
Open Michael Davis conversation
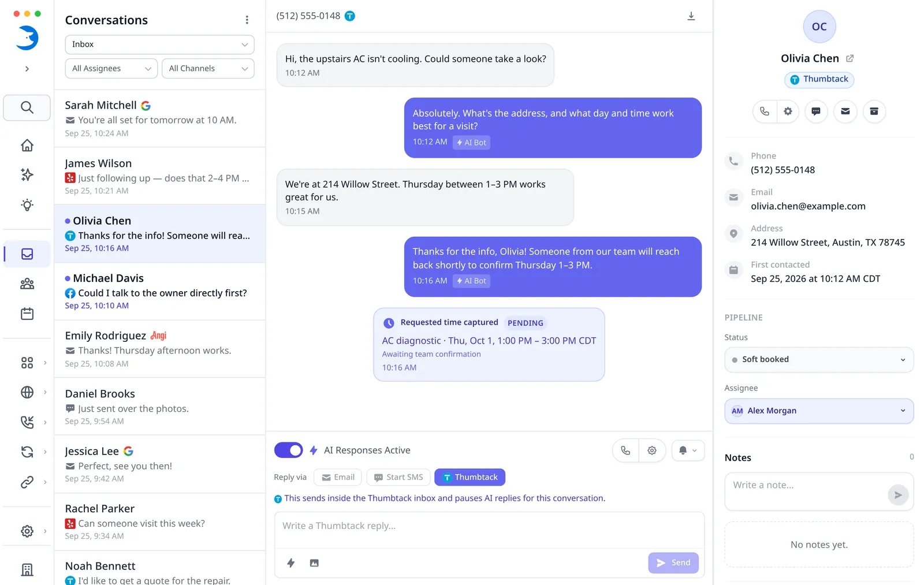pyautogui.click(x=159, y=291)
